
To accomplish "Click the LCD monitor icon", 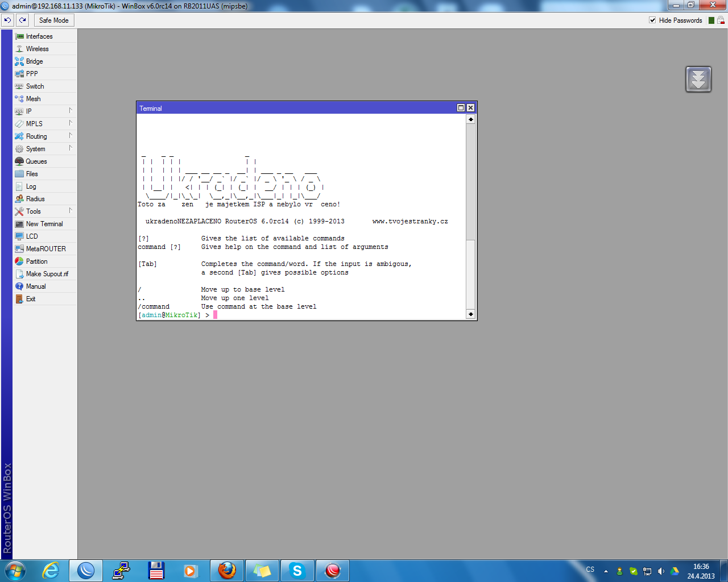I will tap(19, 236).
